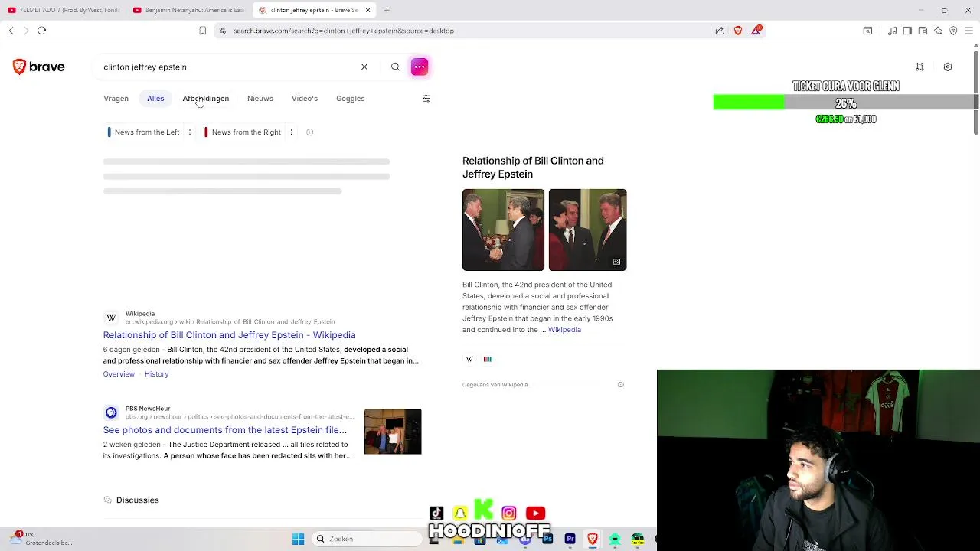Open Premiere Pro from the taskbar
Viewport: 980px width, 551px height.
coord(570,539)
